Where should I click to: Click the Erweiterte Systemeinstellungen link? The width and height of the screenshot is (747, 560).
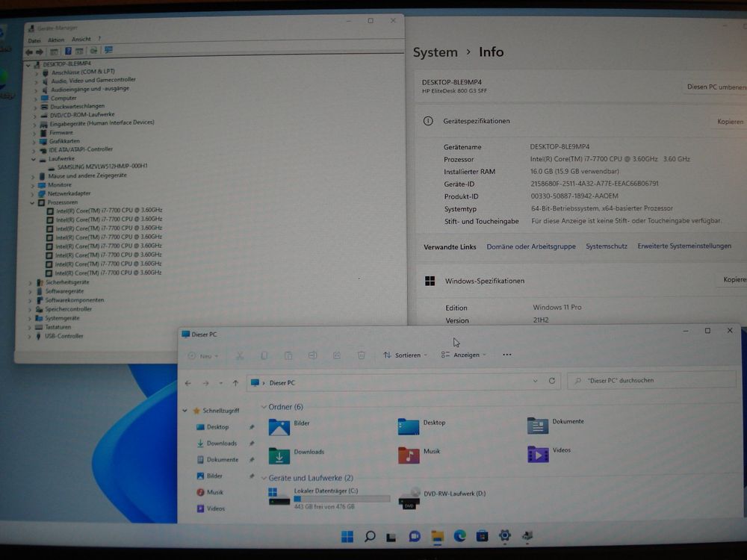point(684,246)
